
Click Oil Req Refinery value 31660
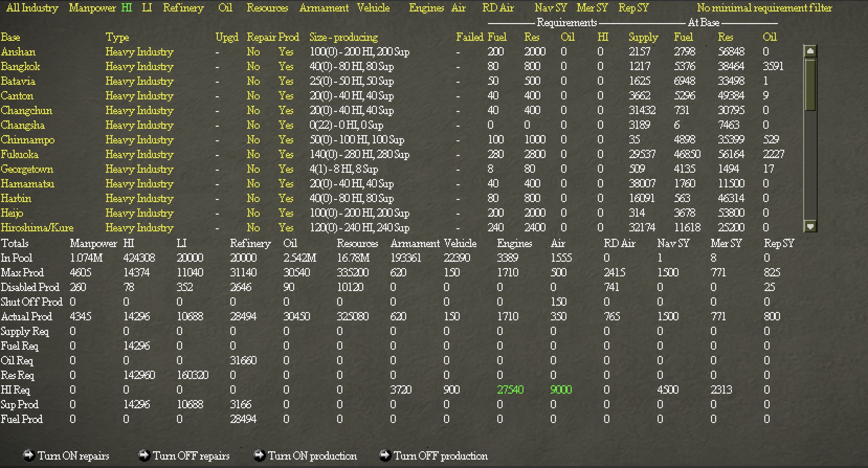click(x=243, y=360)
